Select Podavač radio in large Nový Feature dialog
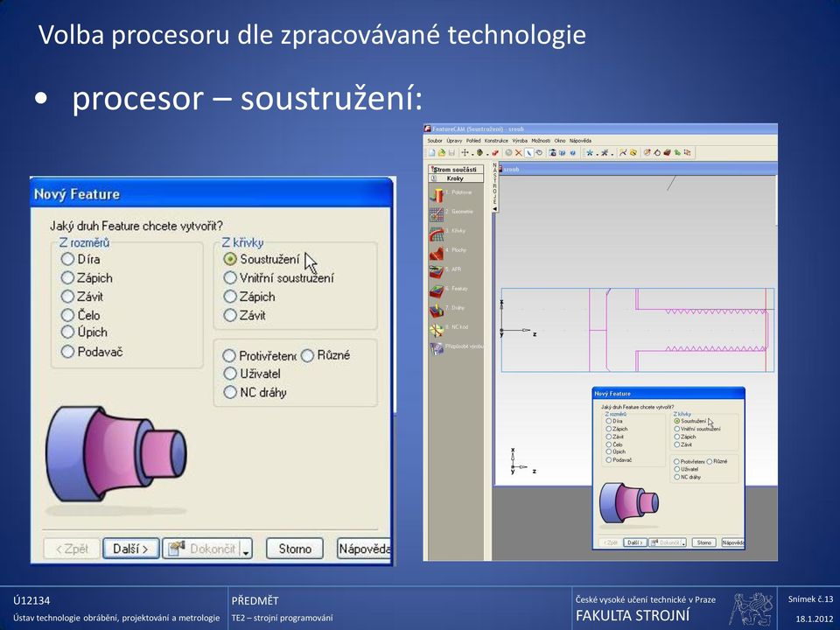 pos(67,352)
